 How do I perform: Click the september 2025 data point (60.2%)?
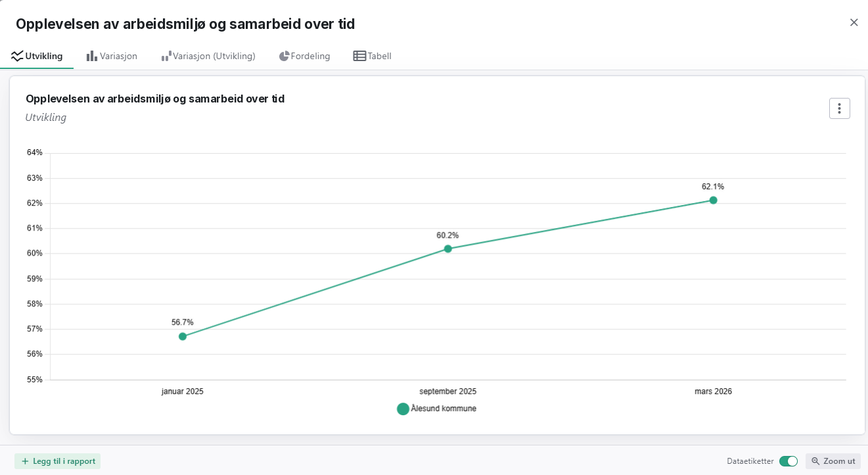pos(448,249)
